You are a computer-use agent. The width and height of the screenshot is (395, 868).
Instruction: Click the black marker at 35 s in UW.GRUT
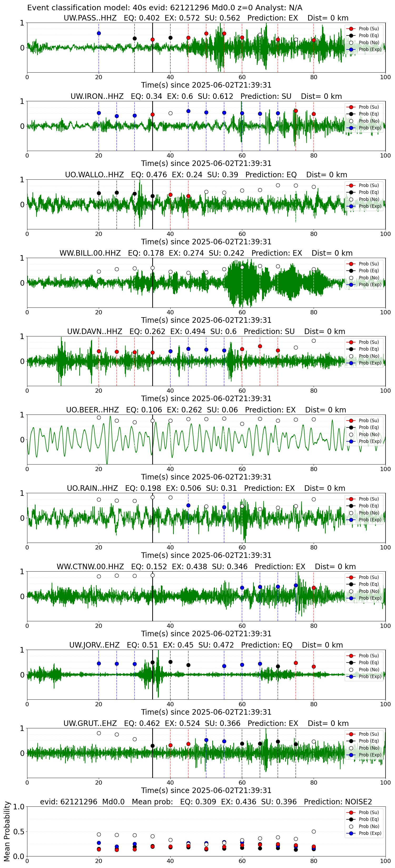(x=152, y=746)
